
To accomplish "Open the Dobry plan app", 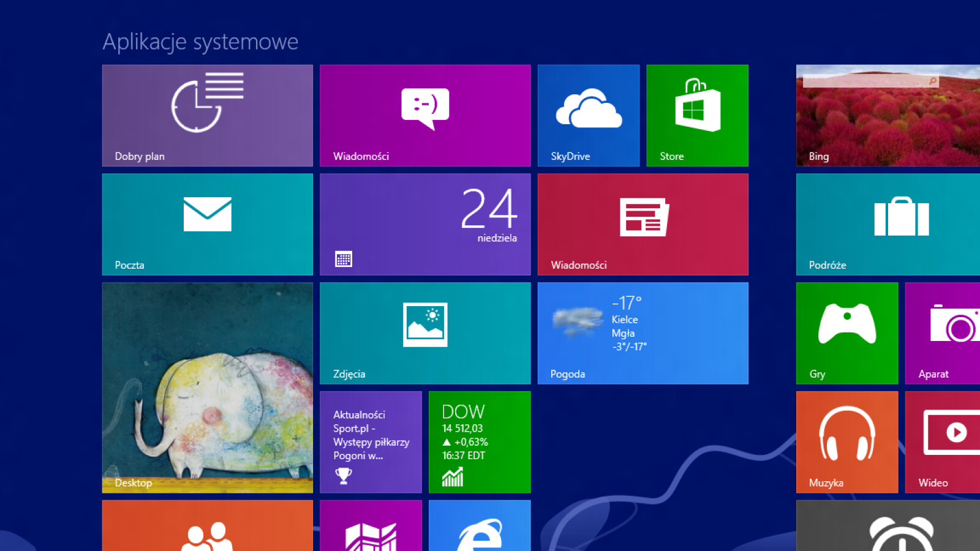I will (207, 115).
